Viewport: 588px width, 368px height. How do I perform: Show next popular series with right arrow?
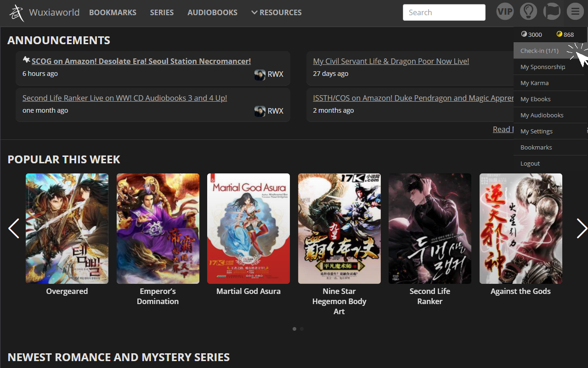click(x=582, y=229)
